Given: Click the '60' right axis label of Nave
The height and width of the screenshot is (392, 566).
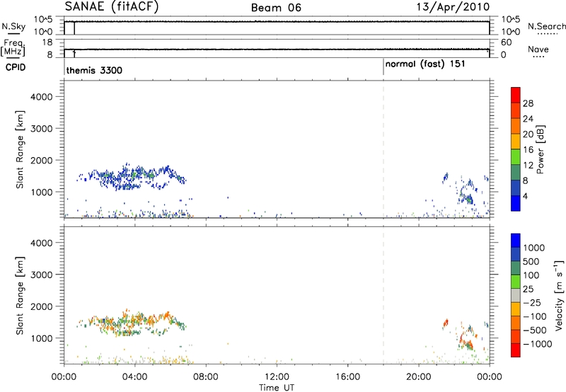Looking at the screenshot, I should click(x=507, y=42).
